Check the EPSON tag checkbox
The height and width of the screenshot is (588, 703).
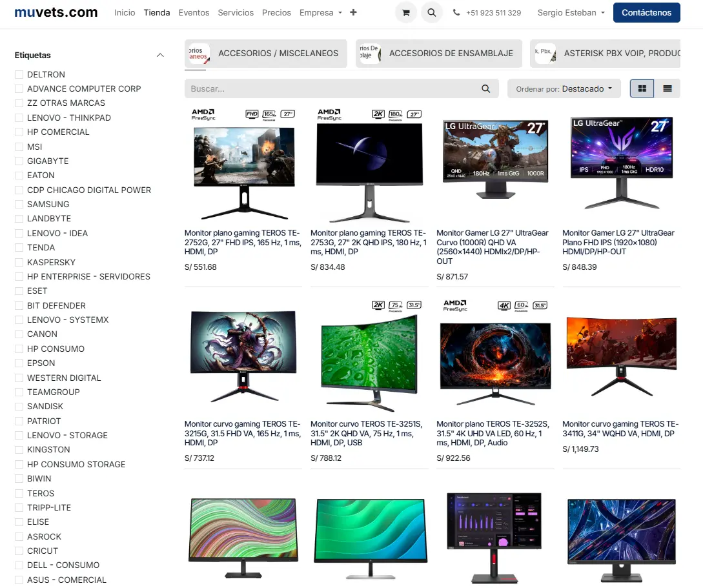point(19,363)
